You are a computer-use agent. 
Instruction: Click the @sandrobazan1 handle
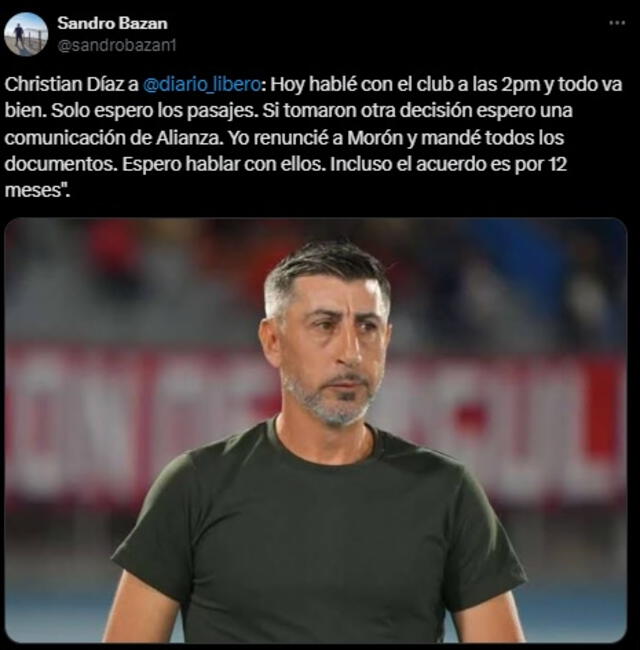point(116,45)
